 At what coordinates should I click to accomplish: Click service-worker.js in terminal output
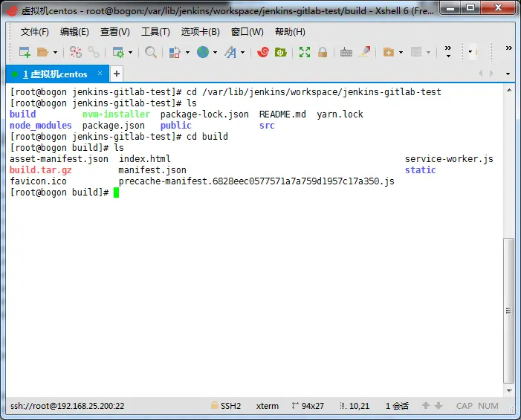(449, 159)
